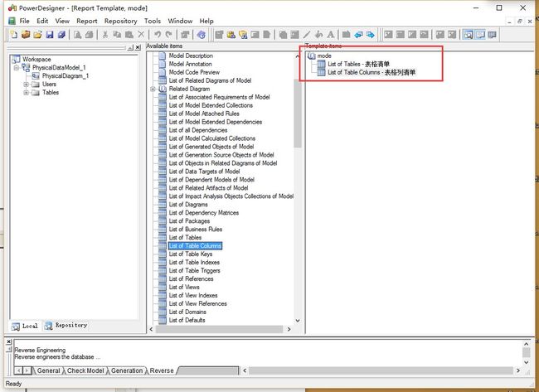Click the letter A font icon
Viewport: 539px width, 392px height.
pos(331,35)
